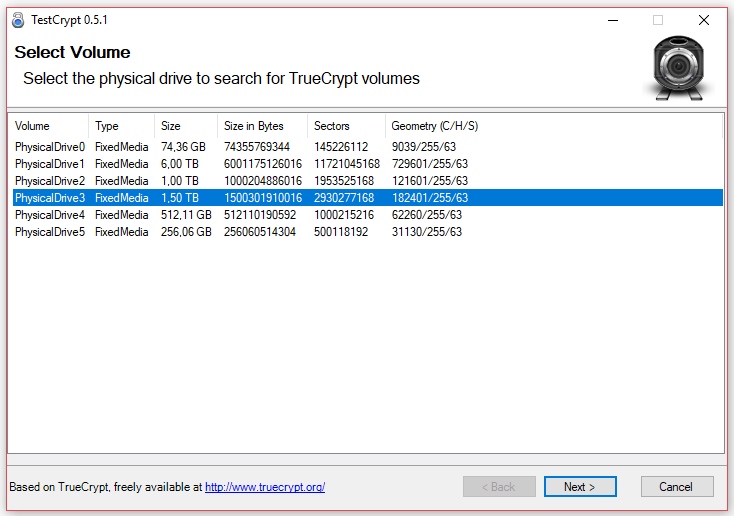Click FixedMedia type in PhysicalDrive5 row
This screenshot has height=516, width=734.
tap(122, 232)
